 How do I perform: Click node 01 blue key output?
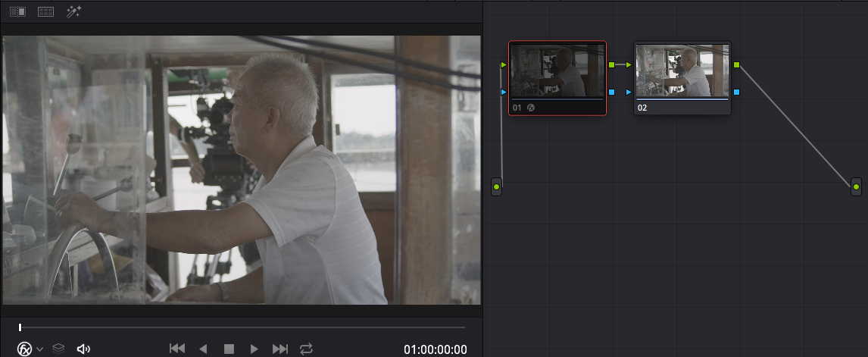pyautogui.click(x=611, y=92)
